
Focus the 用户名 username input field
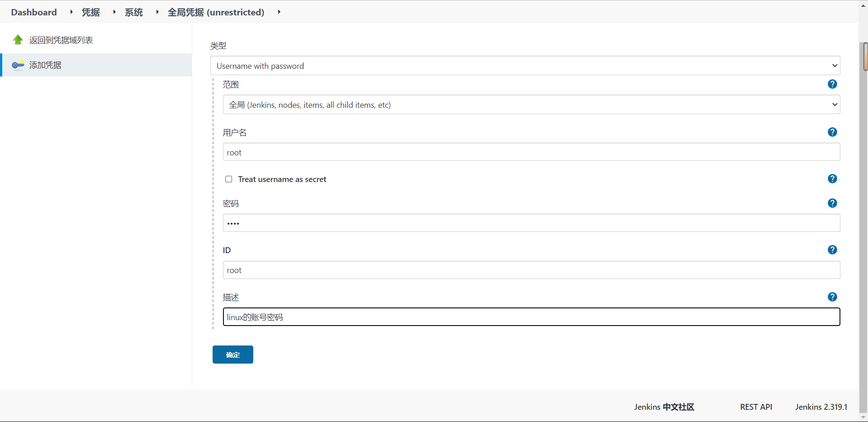pos(531,152)
